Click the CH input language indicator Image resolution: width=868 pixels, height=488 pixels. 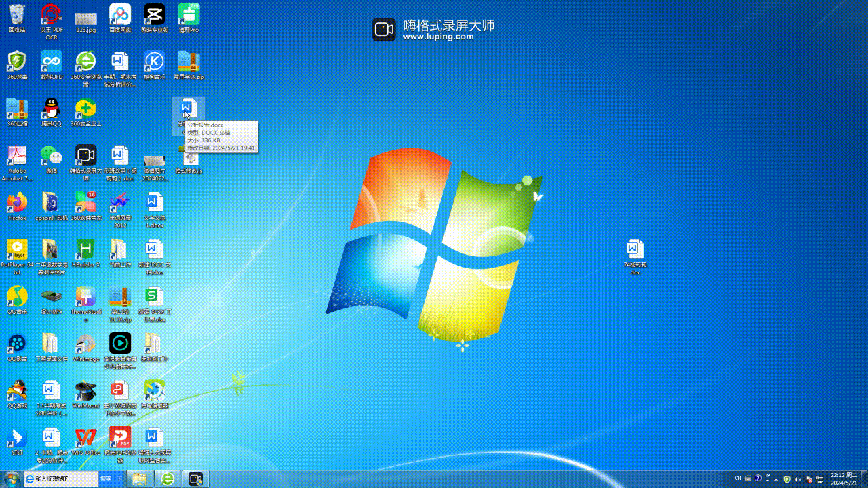pos(738,479)
